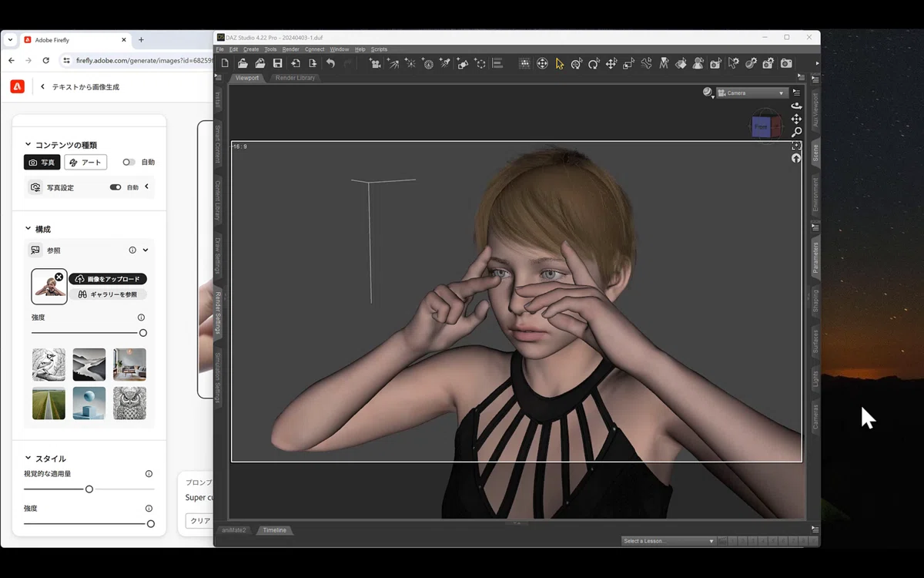Switch to the Render Library tab
Image resolution: width=924 pixels, height=578 pixels.
click(x=295, y=78)
